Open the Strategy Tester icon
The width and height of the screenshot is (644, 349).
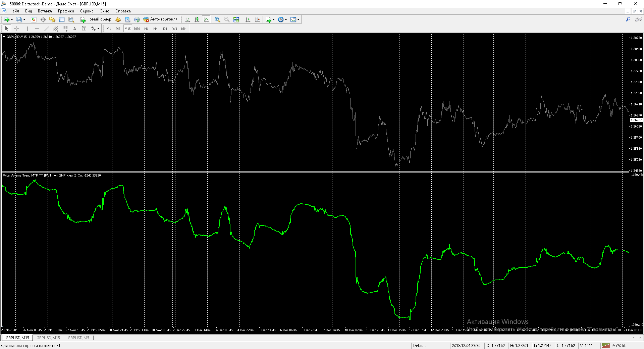[x=71, y=19]
